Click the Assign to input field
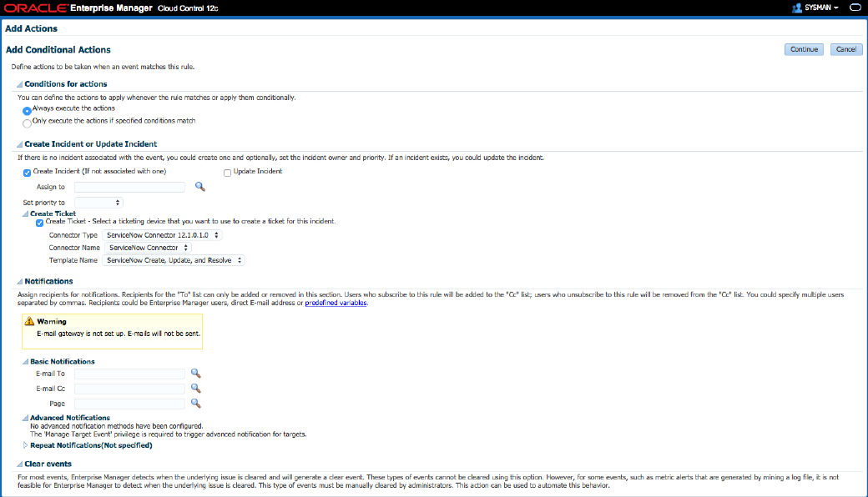The image size is (868, 497). pos(129,187)
